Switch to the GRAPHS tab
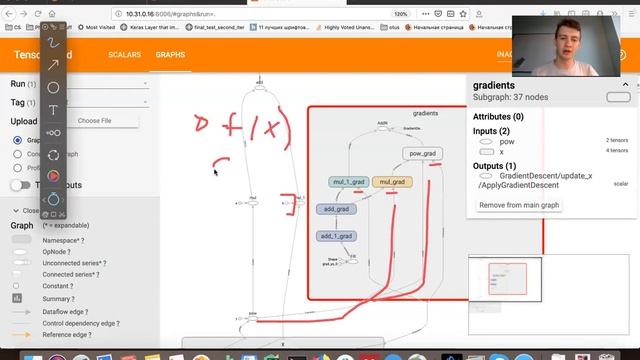The height and width of the screenshot is (360, 640). click(x=170, y=55)
